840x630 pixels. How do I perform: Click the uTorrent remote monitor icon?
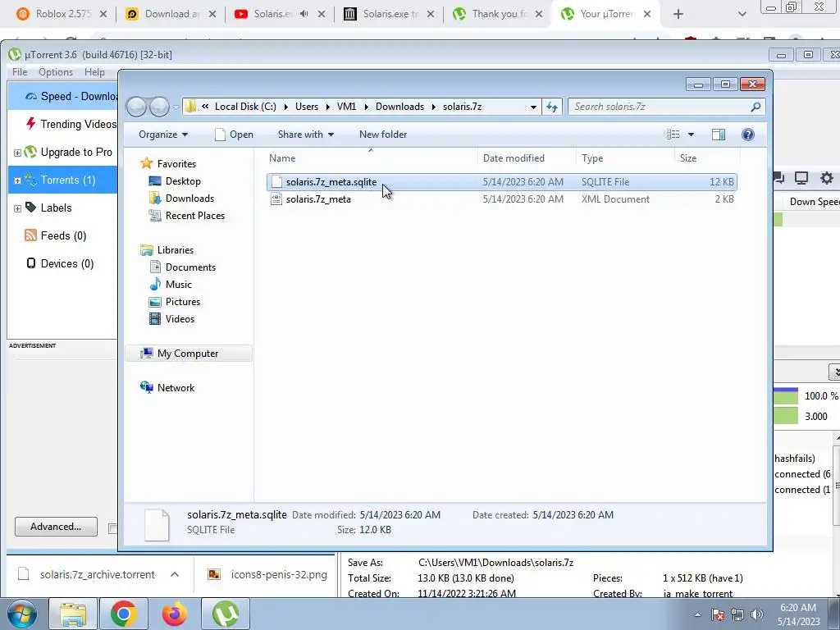click(x=801, y=178)
